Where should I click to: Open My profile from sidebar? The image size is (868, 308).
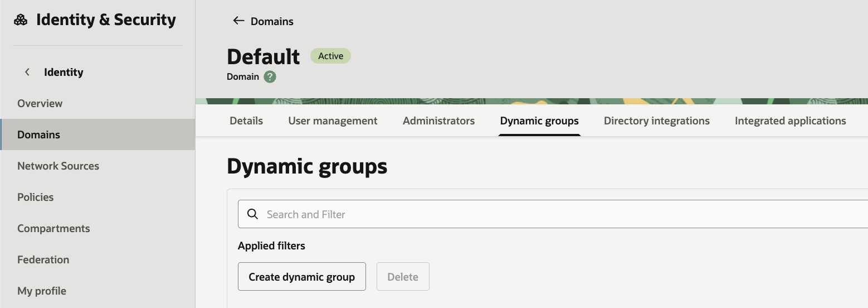click(42, 291)
